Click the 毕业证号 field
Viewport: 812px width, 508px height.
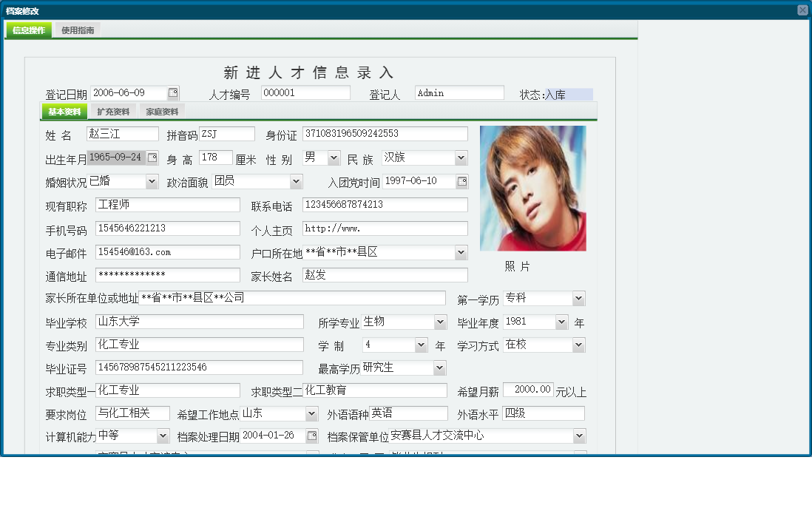click(x=200, y=368)
